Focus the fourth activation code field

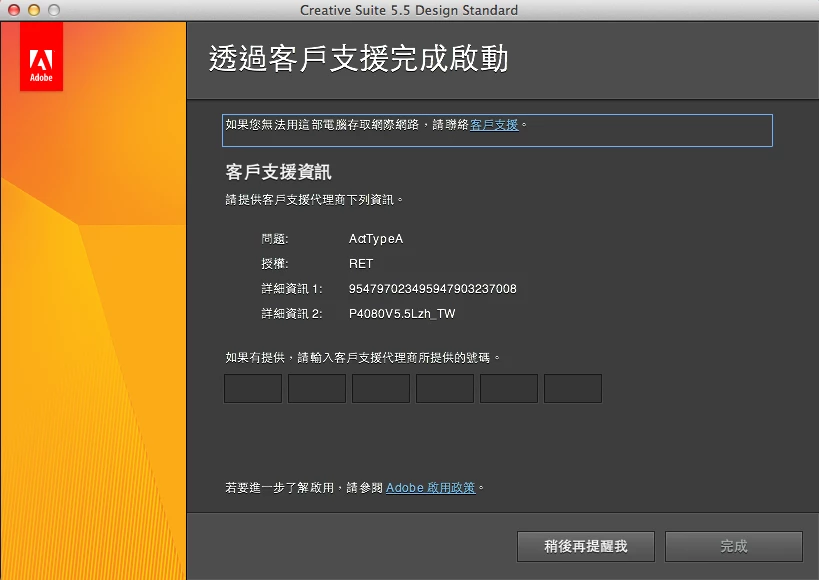click(444, 388)
